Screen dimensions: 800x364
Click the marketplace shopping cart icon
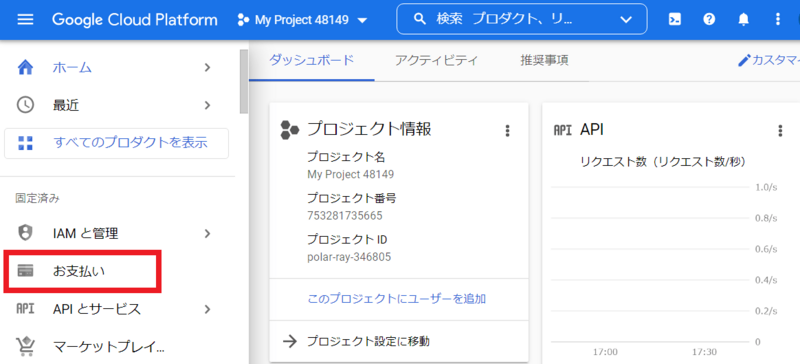click(x=25, y=347)
